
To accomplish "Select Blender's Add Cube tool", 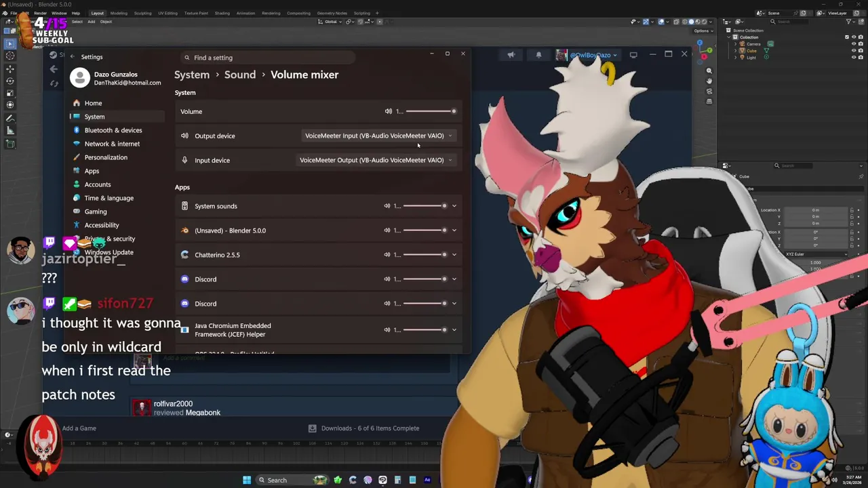I will (10, 143).
